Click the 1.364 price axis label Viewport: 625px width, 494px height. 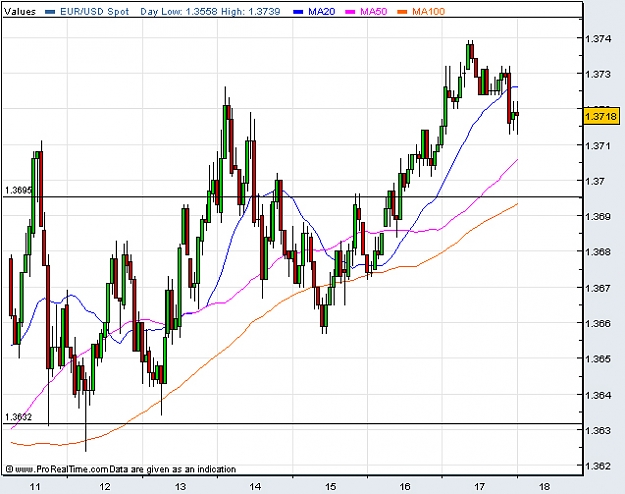pos(597,395)
